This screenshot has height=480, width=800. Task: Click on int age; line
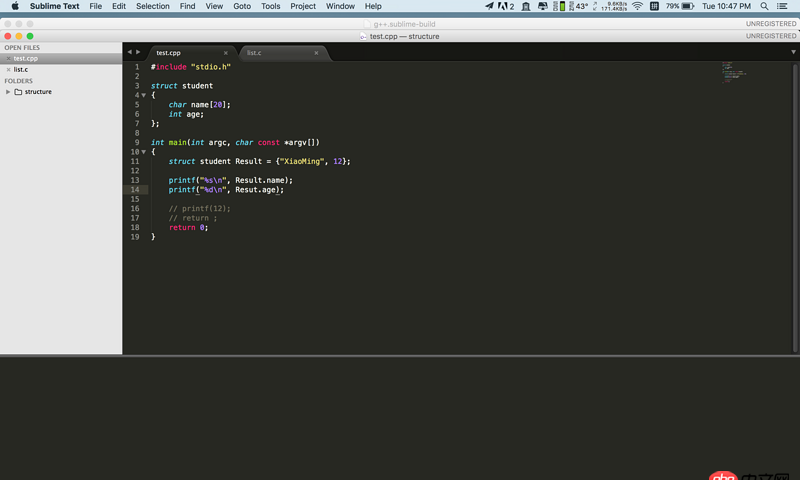[186, 114]
